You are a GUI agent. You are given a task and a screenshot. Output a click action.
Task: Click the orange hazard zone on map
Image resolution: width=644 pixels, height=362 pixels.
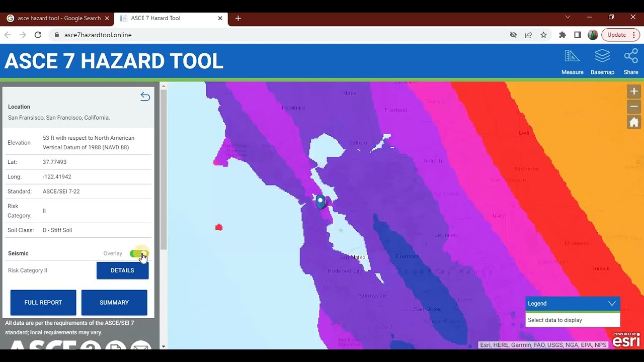coord(594,151)
